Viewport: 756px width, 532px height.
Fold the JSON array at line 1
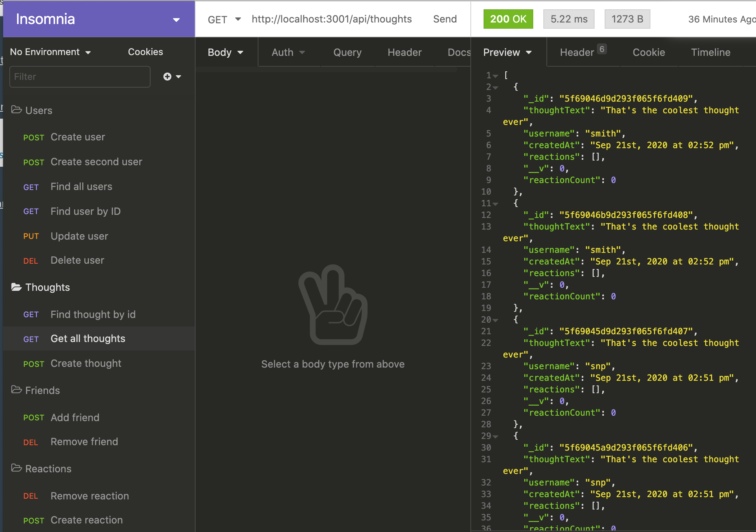pyautogui.click(x=496, y=76)
